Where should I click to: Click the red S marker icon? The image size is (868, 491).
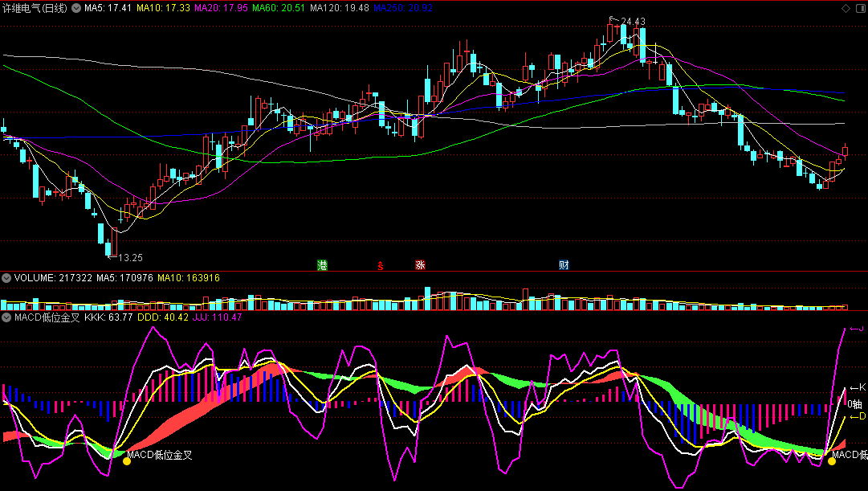(x=381, y=266)
